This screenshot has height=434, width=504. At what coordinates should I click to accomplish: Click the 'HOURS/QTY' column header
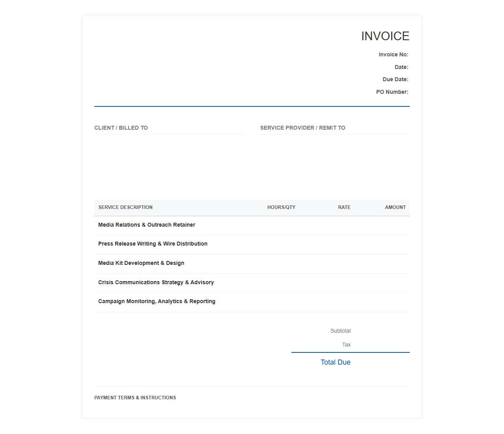[x=281, y=207]
